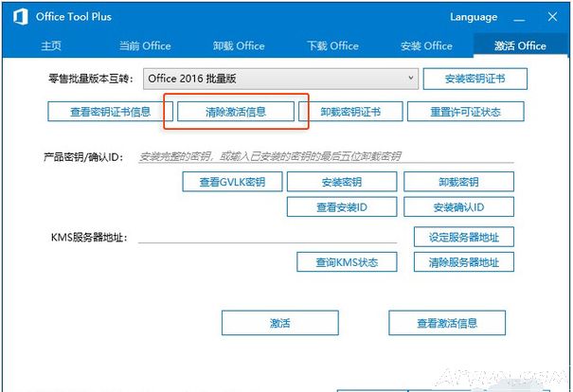
Task: Click the 重置许可证状态 button
Action: (x=466, y=112)
